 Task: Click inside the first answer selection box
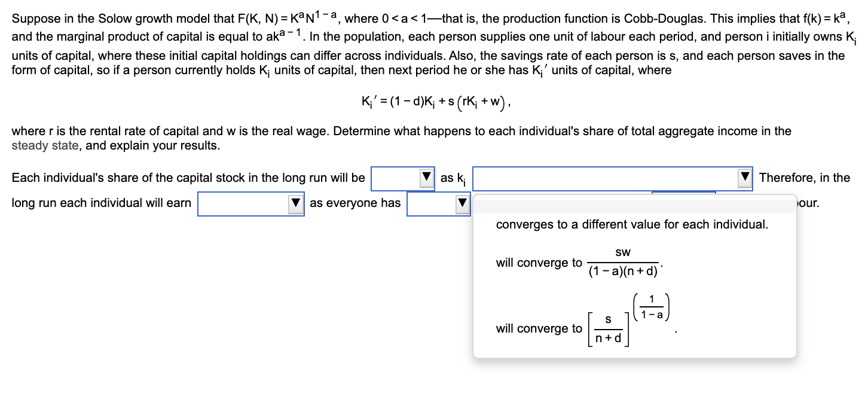[x=398, y=178]
